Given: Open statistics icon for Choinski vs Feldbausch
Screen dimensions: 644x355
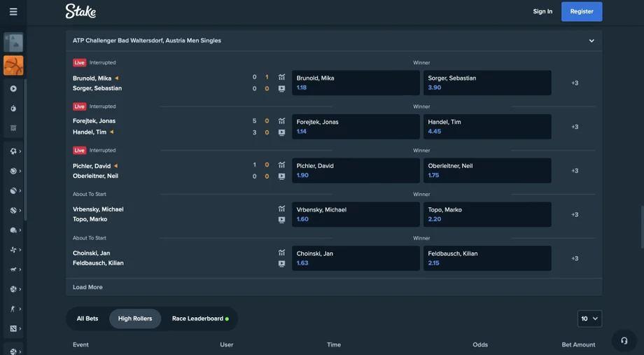Looking at the screenshot, I should 281,253.
